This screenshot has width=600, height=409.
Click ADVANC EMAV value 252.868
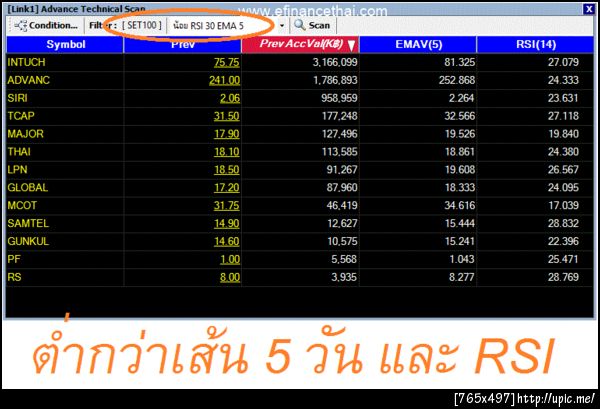457,80
